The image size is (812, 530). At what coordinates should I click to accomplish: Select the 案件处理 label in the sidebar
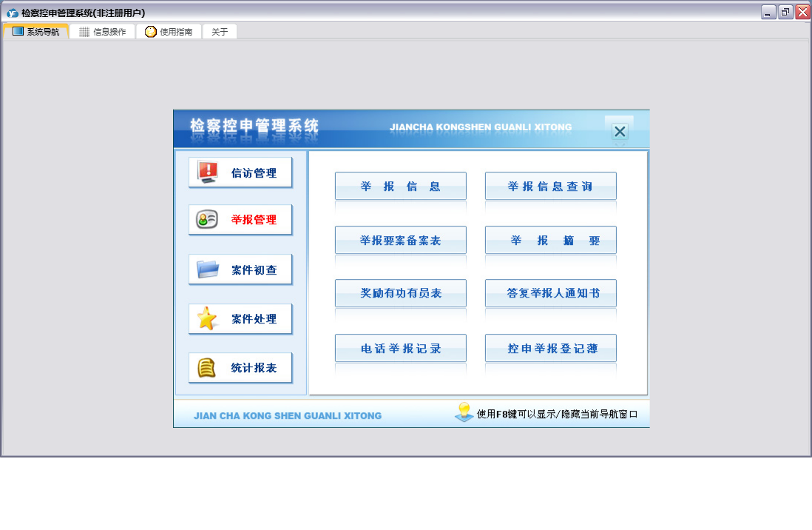click(x=254, y=318)
